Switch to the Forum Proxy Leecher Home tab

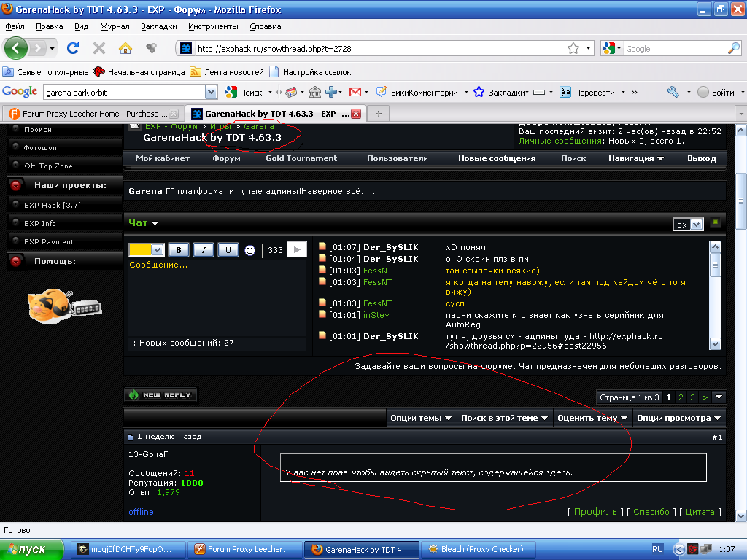pyautogui.click(x=93, y=114)
